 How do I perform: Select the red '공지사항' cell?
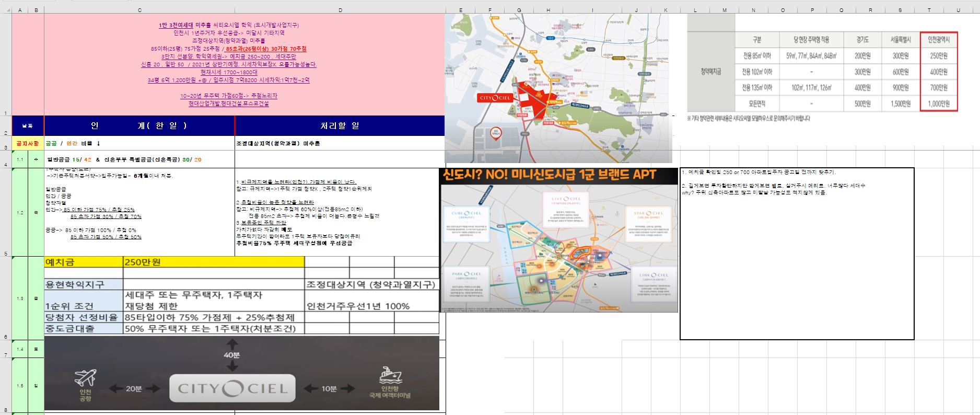click(28, 143)
